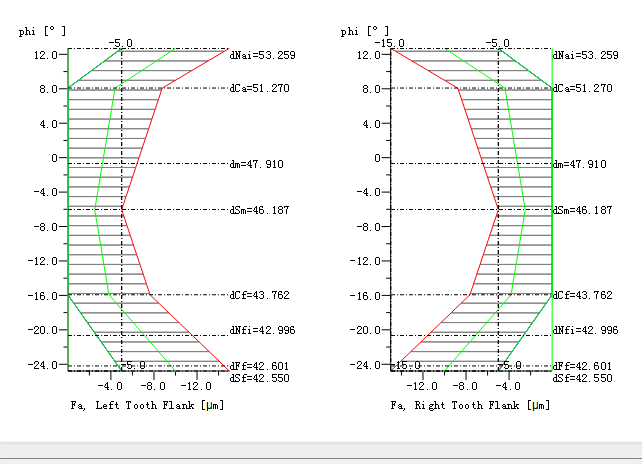Click the left chart phi [°] axis title
642x464 pixels.
[42, 31]
